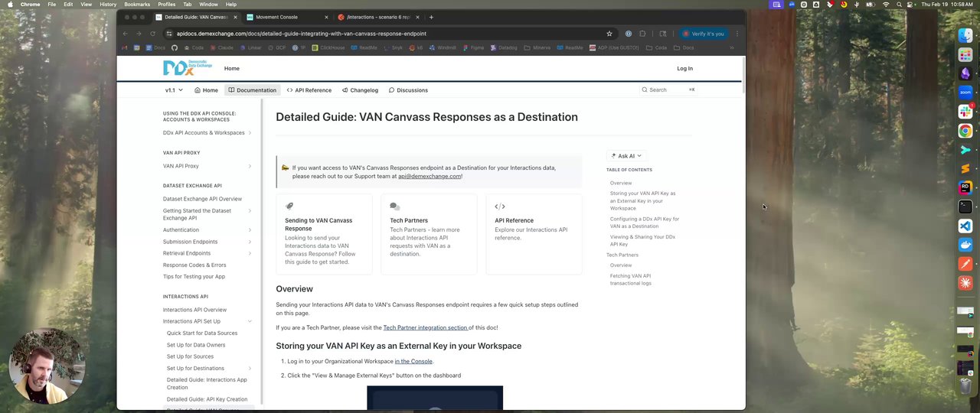This screenshot has height=413, width=980.
Task: Click the Home nav tab with house icon
Action: pos(206,90)
